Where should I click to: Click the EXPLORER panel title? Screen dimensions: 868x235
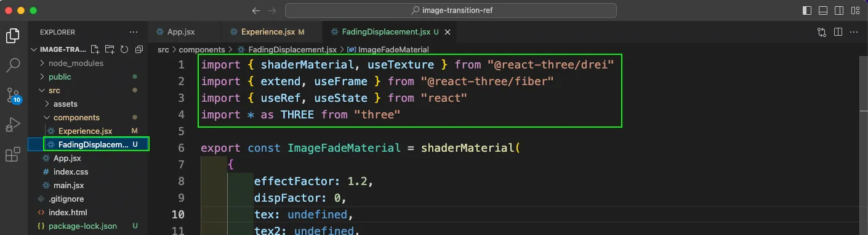click(57, 32)
